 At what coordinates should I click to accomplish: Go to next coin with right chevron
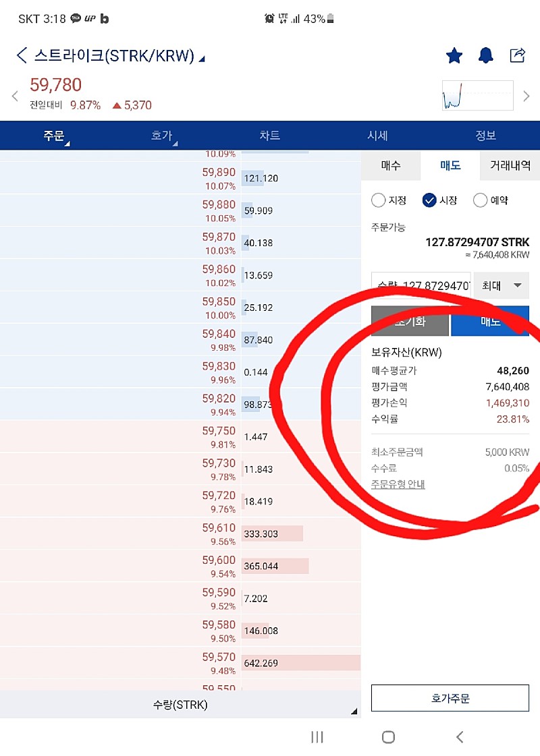pyautogui.click(x=526, y=96)
